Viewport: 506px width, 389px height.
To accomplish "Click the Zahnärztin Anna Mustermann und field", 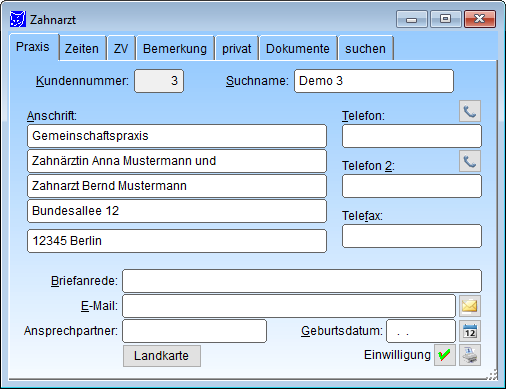I will coord(177,161).
